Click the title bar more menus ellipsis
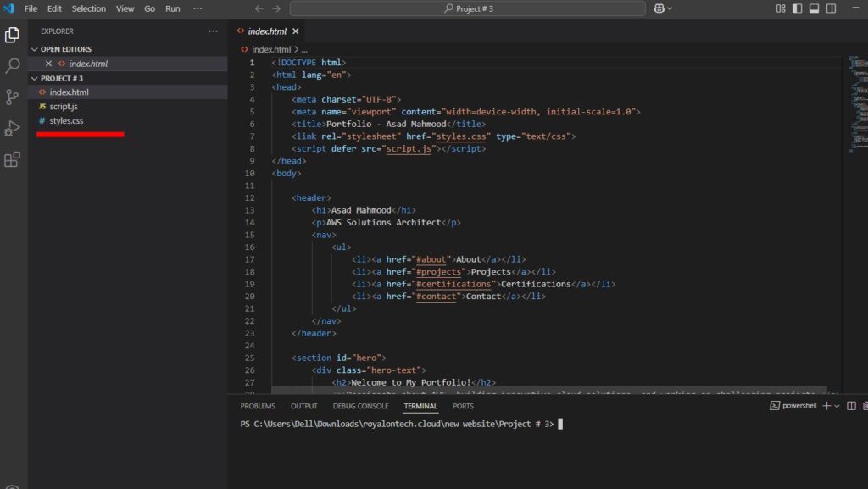This screenshot has height=489, width=868. pos(198,8)
